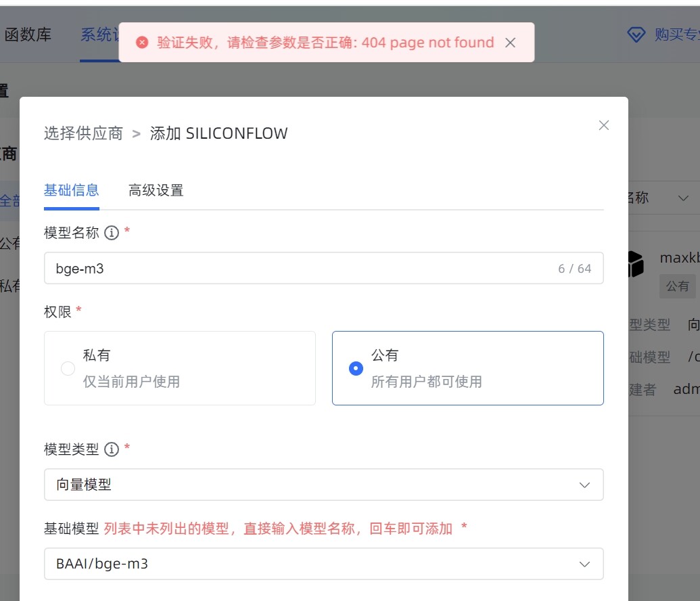Image resolution: width=700 pixels, height=601 pixels.
Task: Click the 6 / 64 character counter
Action: click(575, 269)
